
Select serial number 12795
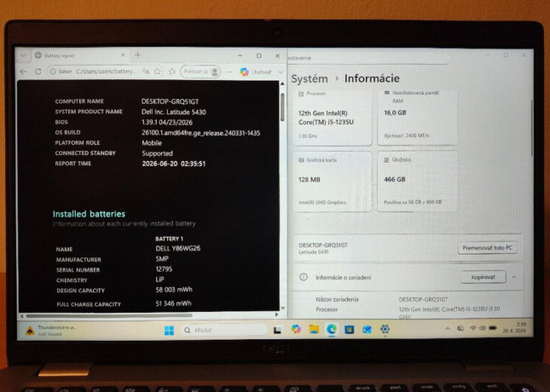tap(164, 269)
